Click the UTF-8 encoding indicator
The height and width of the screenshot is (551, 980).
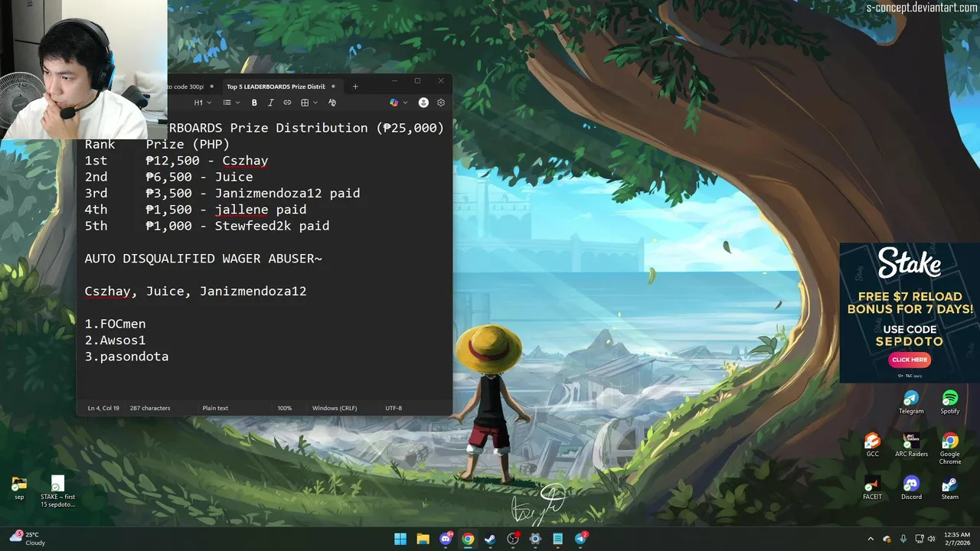(394, 408)
